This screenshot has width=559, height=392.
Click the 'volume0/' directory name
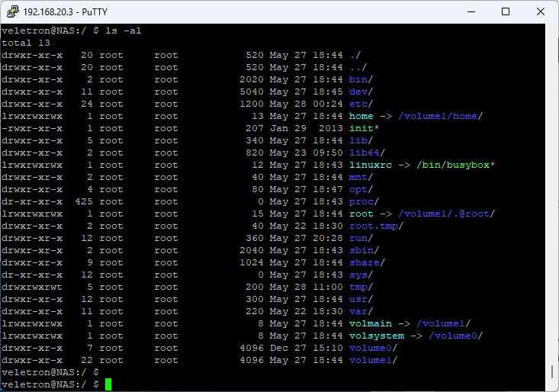click(373, 348)
